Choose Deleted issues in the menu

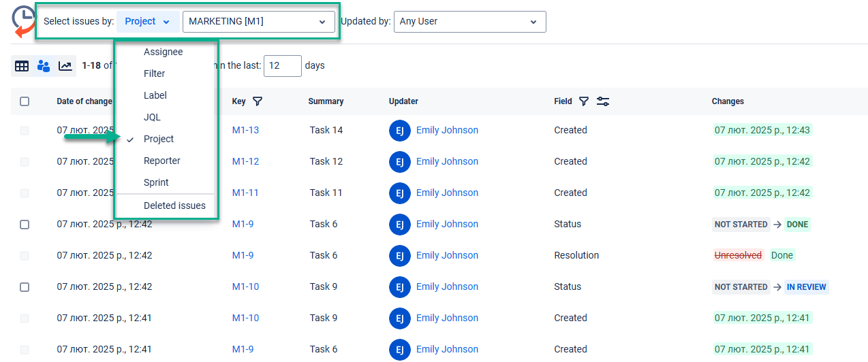[174, 205]
